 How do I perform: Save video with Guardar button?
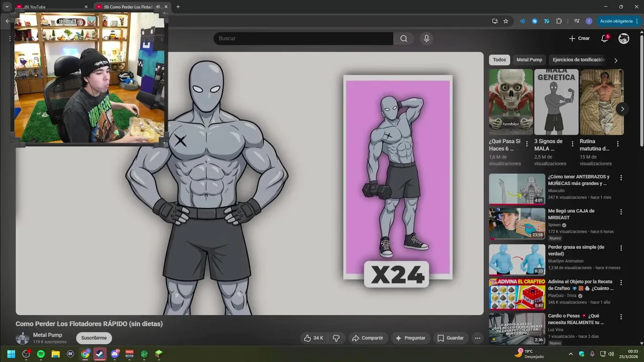(450, 338)
